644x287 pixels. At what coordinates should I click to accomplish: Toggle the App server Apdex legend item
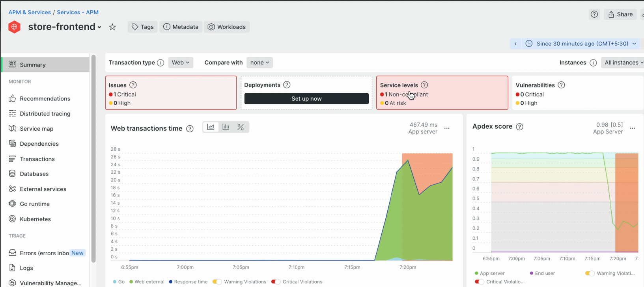tap(489, 273)
